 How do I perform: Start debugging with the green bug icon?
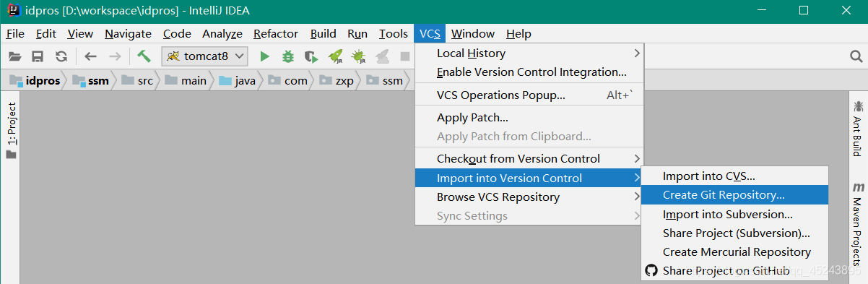[288, 56]
